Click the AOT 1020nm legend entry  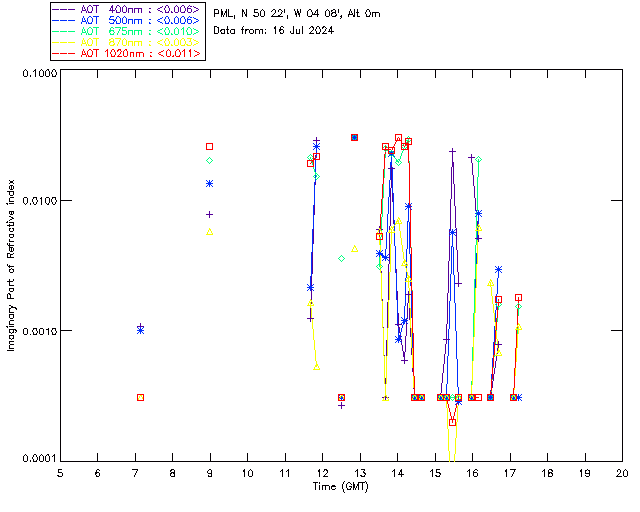(x=127, y=53)
